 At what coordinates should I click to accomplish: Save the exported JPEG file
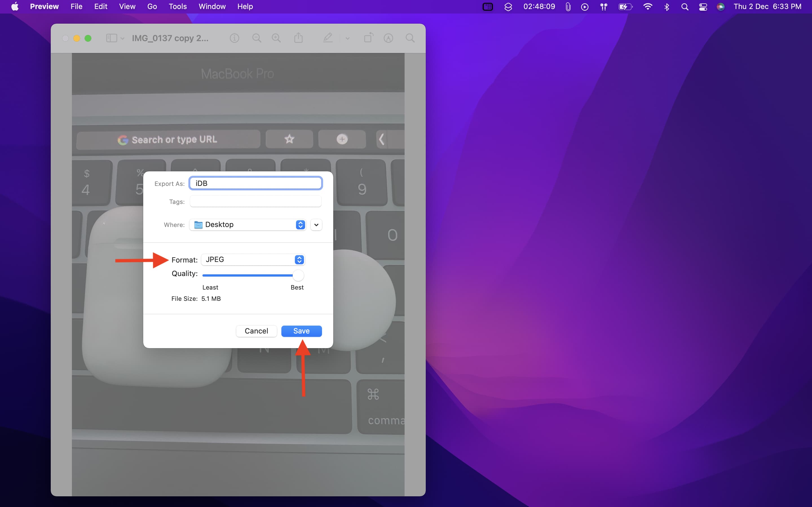coord(301,331)
